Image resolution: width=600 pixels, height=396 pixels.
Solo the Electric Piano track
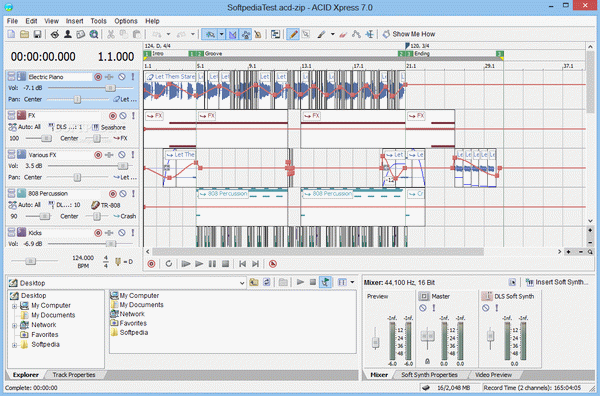(133, 77)
